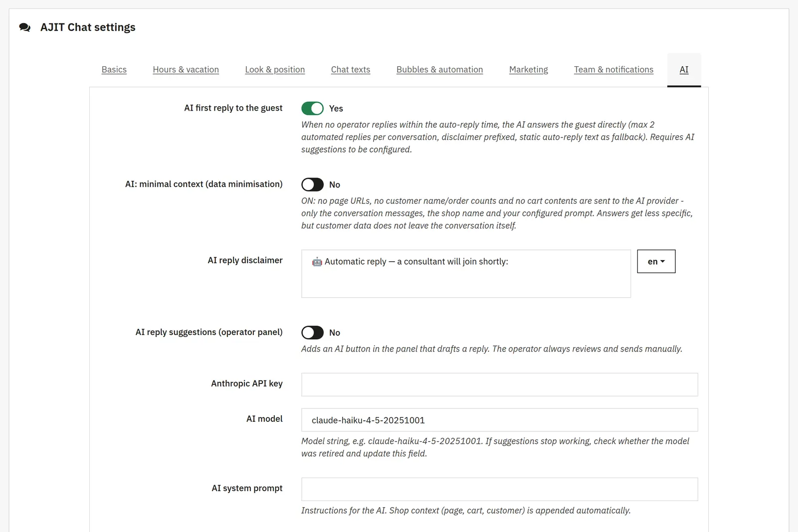The width and height of the screenshot is (798, 532).
Task: Select the AI tab
Action: coord(684,70)
